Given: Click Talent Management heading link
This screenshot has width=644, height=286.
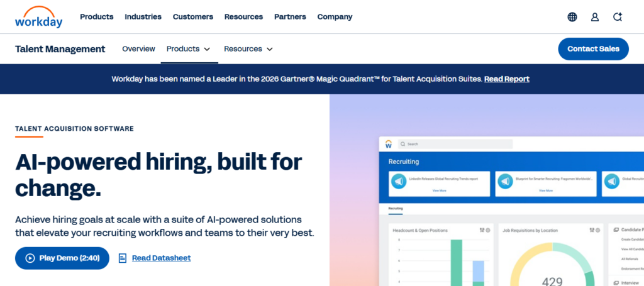Looking at the screenshot, I should pyautogui.click(x=60, y=49).
